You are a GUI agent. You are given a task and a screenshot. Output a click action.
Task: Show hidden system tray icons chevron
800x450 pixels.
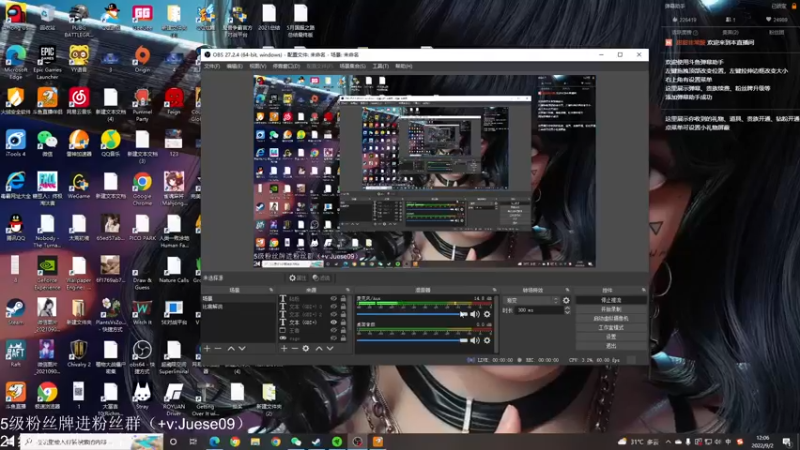point(668,442)
